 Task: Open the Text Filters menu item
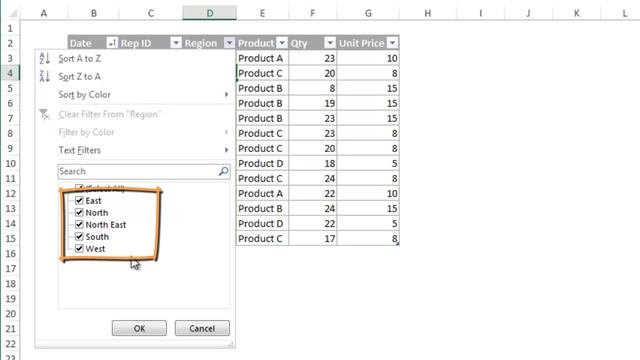[x=136, y=150]
